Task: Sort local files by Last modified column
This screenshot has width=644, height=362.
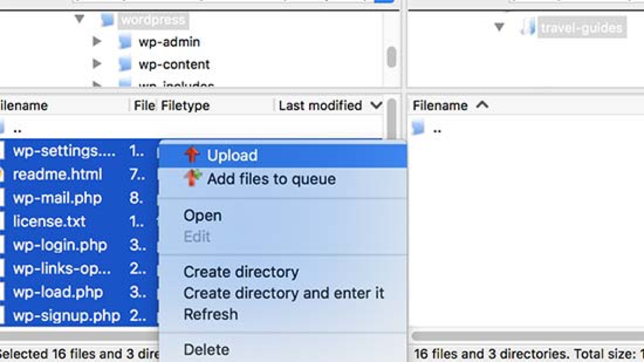Action: pos(320,106)
